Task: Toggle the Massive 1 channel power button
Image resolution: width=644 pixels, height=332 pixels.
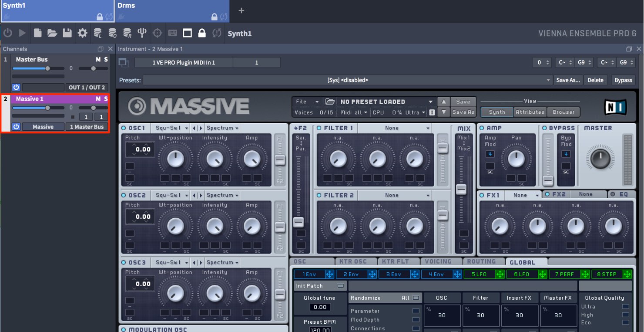Action: [16, 127]
